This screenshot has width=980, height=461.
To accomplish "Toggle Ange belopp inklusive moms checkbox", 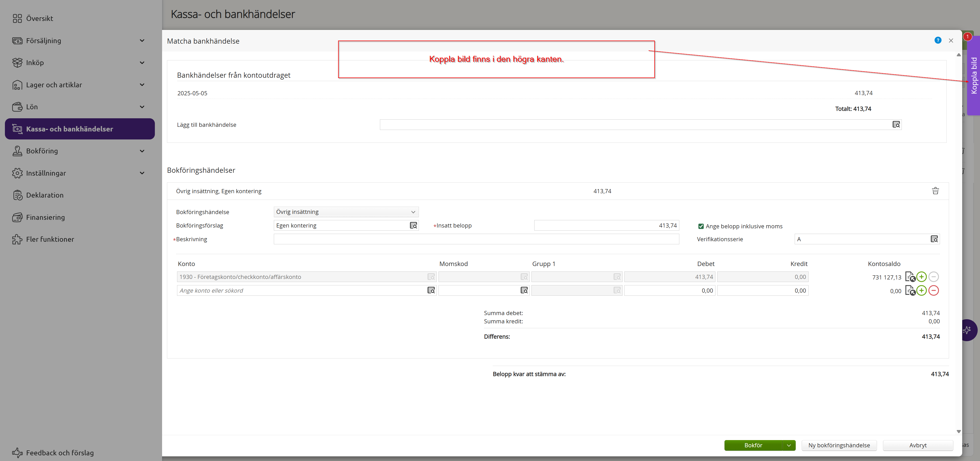I will pyautogui.click(x=701, y=226).
